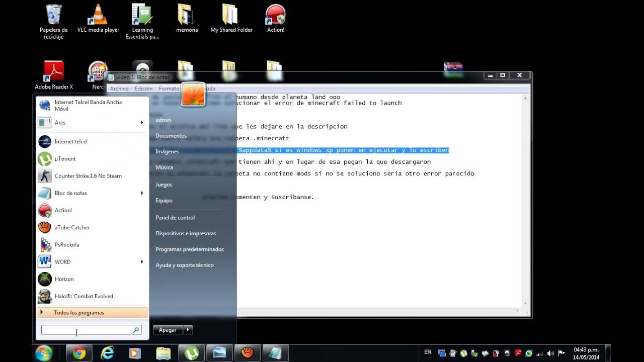Open Internet telcel program entry
This screenshot has width=644, height=362.
(x=93, y=141)
